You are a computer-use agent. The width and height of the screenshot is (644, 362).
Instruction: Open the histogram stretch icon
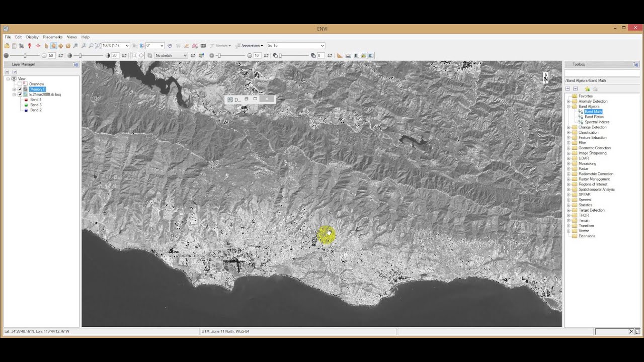[201, 55]
